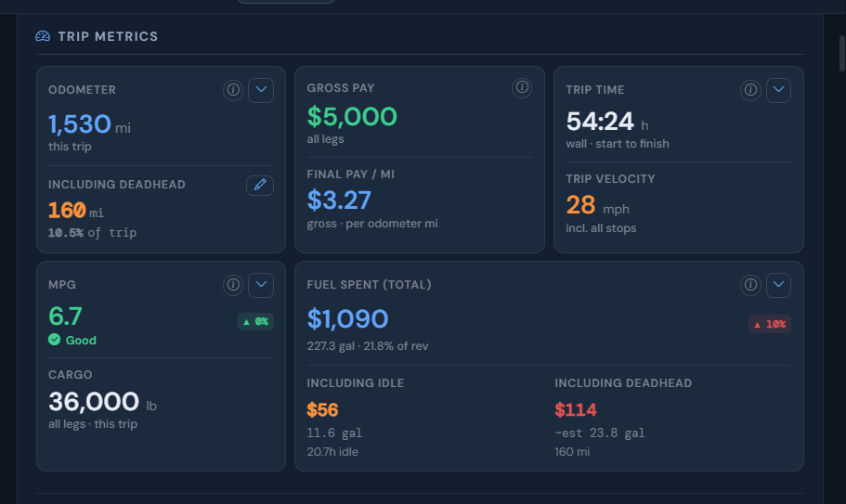Image resolution: width=846 pixels, height=504 pixels.
Task: Click the Trip Velocity label
Action: point(610,179)
